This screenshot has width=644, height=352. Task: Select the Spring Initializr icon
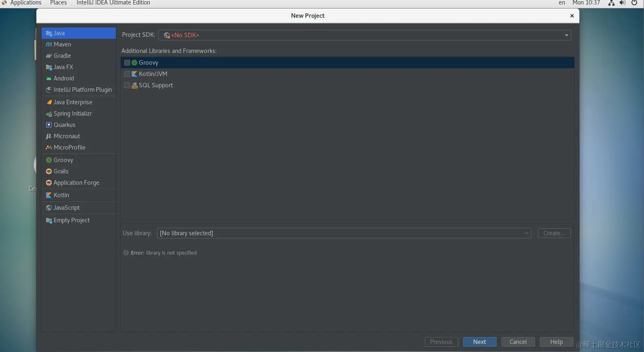click(x=49, y=114)
